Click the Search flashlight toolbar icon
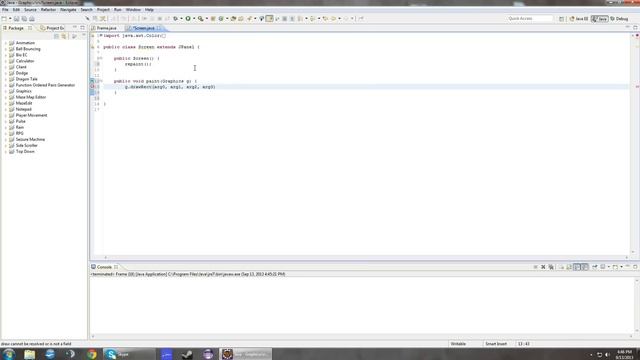The width and height of the screenshot is (640, 360). (x=249, y=19)
